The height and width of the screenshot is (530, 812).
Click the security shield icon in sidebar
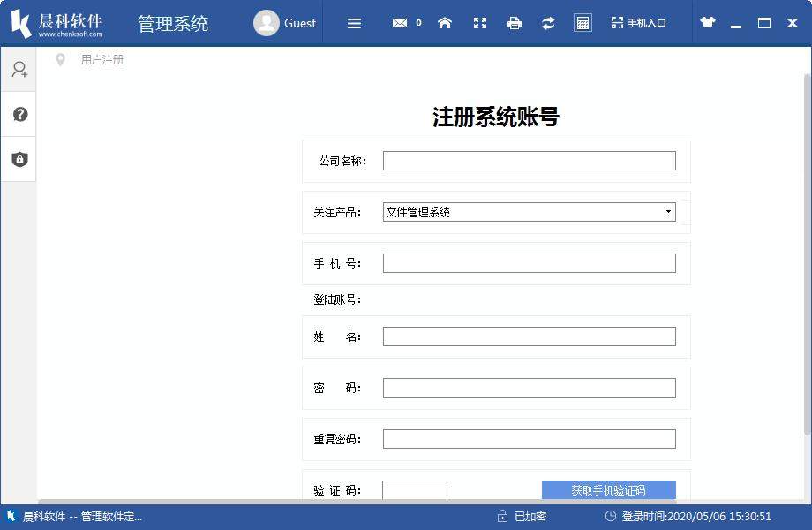pyautogui.click(x=19, y=159)
